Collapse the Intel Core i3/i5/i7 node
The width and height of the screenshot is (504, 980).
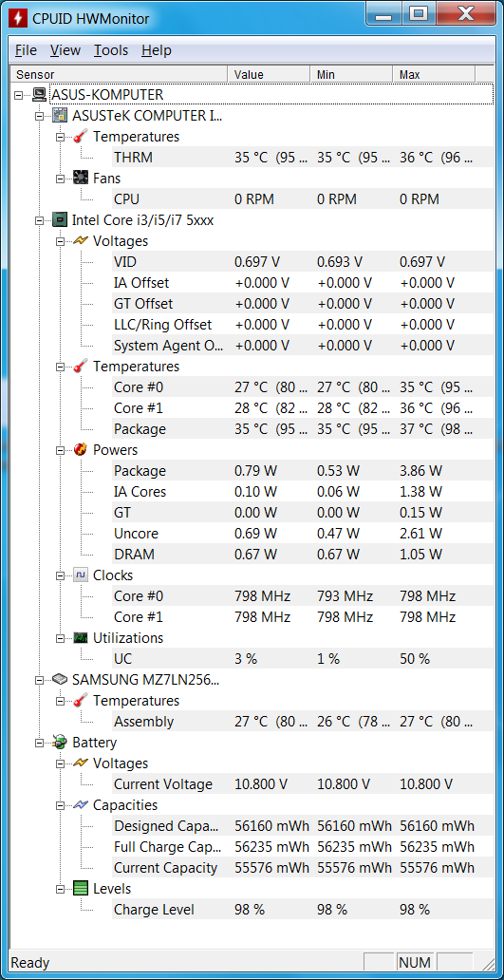click(x=39, y=220)
